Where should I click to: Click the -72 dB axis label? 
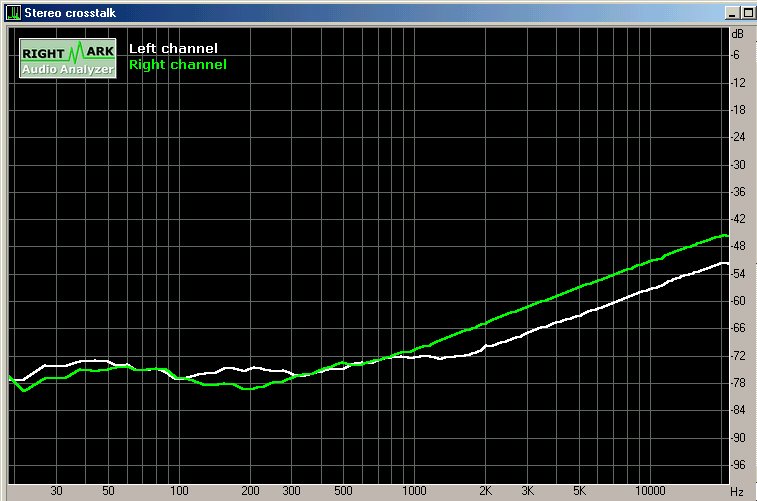738,356
